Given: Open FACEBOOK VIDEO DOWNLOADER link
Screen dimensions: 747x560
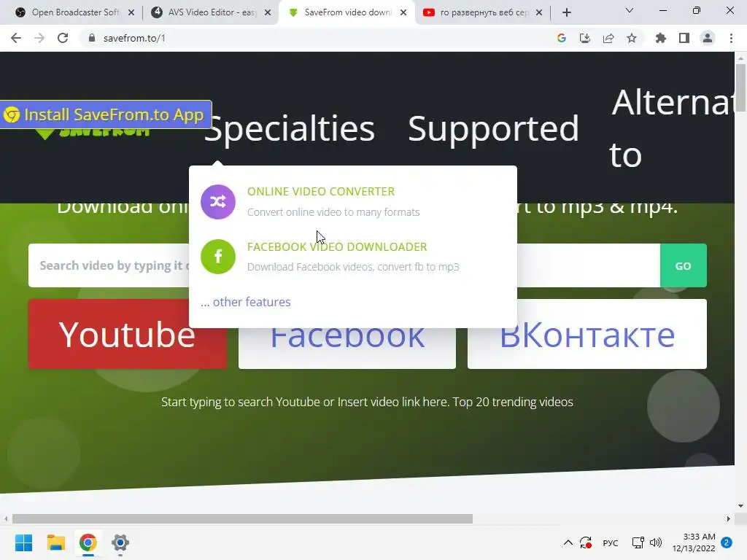Looking at the screenshot, I should tap(337, 246).
